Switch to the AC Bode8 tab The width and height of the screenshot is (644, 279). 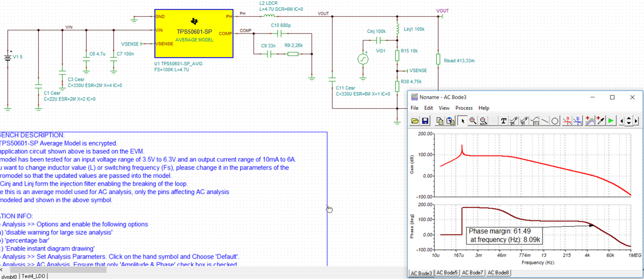point(498,273)
